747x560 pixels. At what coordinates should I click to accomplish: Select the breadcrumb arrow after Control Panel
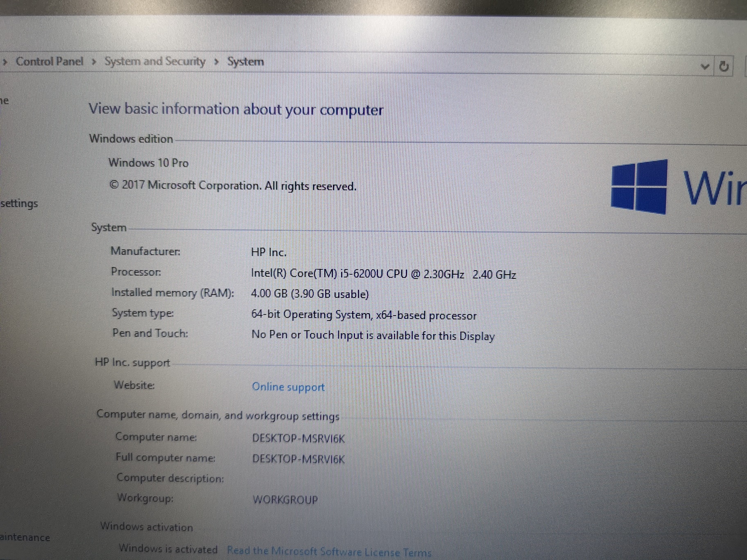click(94, 61)
